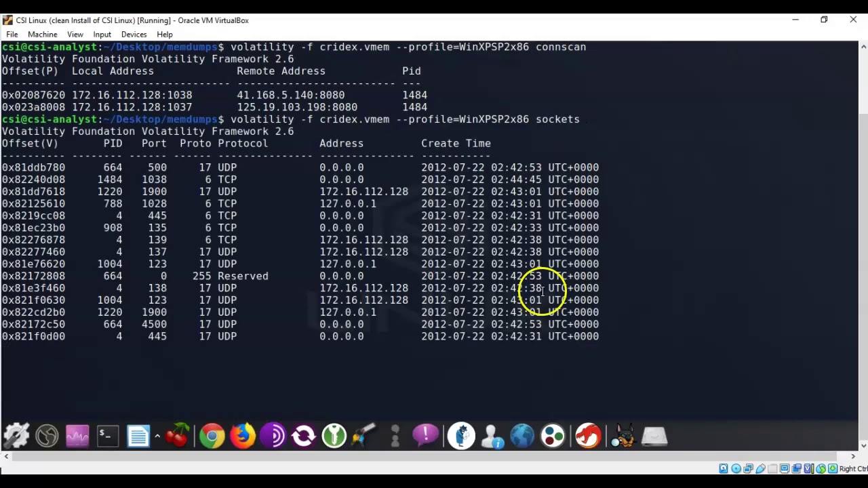Open the text document dock icon

tap(138, 436)
